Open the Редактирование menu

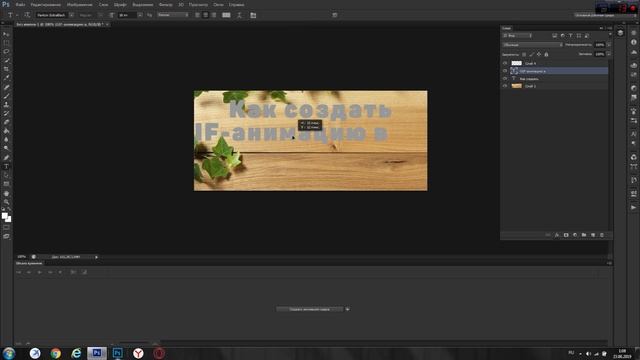click(46, 5)
